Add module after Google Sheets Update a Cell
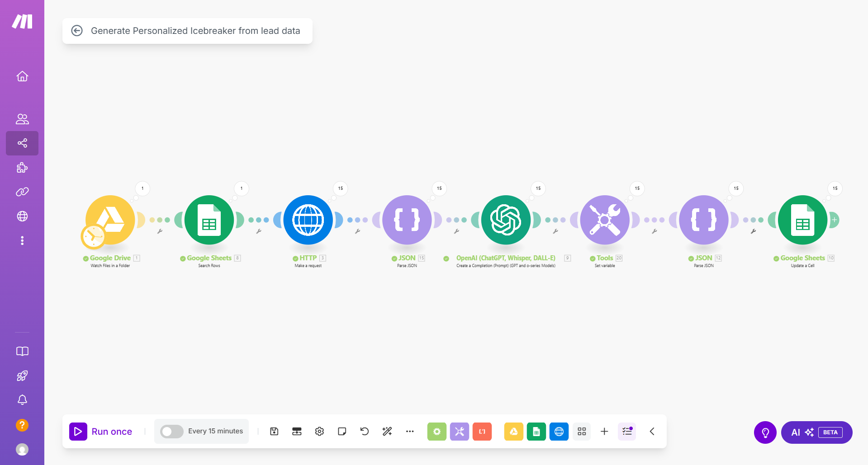The height and width of the screenshot is (465, 868). (834, 220)
